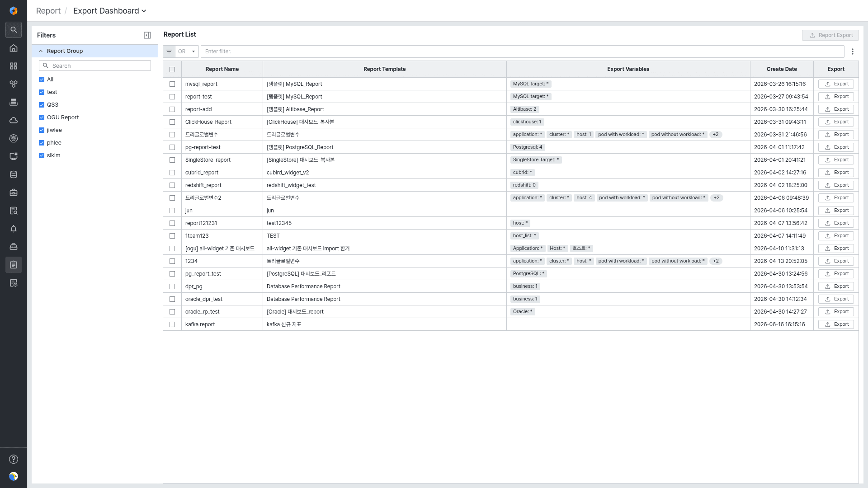Uncheck the slkim report group filter
The height and width of the screenshot is (488, 868).
42,155
